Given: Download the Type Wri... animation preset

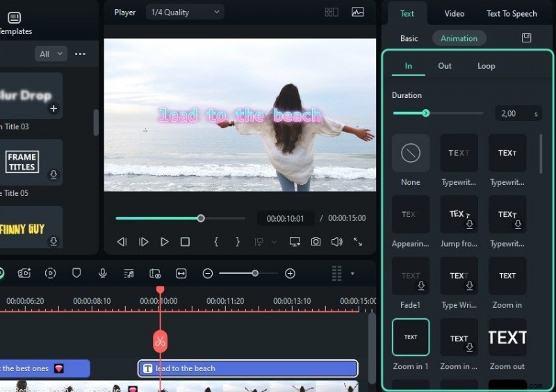Looking at the screenshot, I should click(x=470, y=286).
